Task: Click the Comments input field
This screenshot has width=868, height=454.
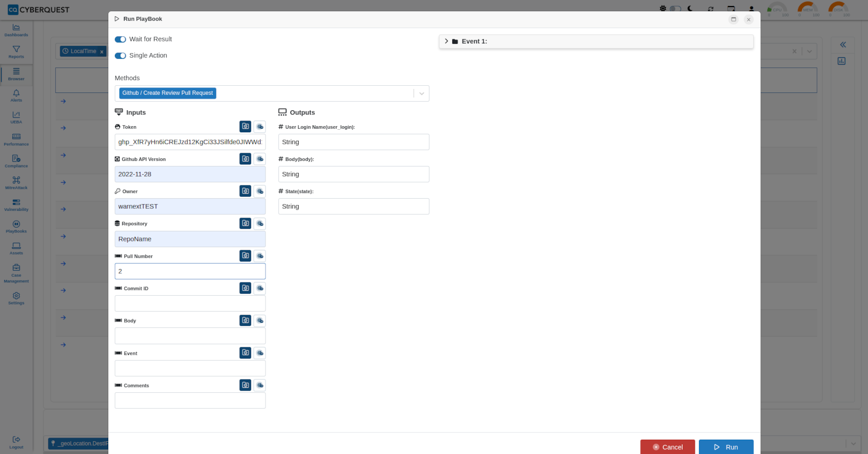Action: point(190,400)
